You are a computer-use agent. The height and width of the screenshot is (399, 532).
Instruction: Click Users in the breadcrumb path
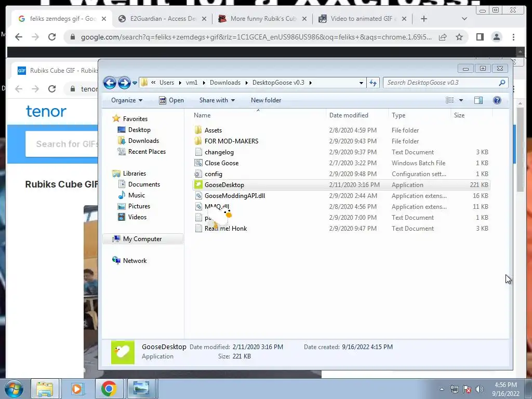pyautogui.click(x=167, y=83)
